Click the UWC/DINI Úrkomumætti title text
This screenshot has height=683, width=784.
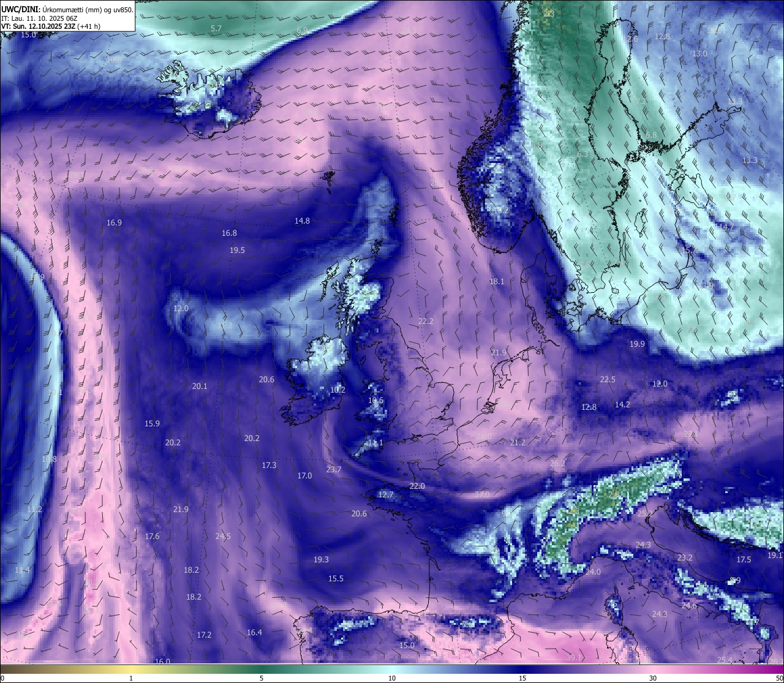(x=67, y=9)
